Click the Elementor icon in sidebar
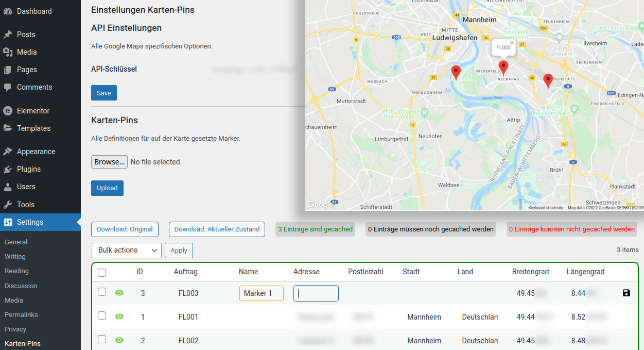 [8, 111]
